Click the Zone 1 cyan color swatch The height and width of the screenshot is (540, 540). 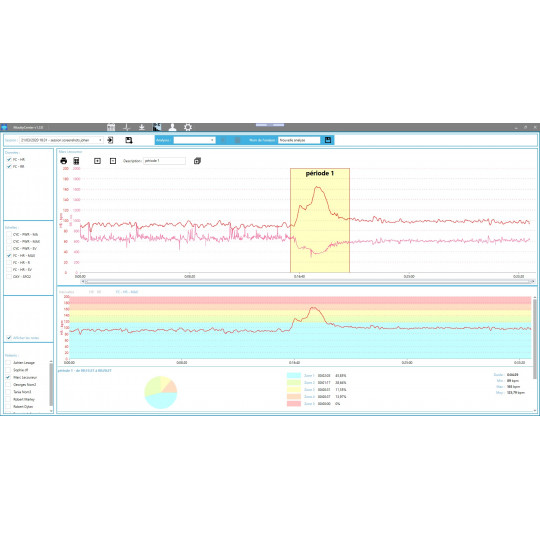coord(294,375)
